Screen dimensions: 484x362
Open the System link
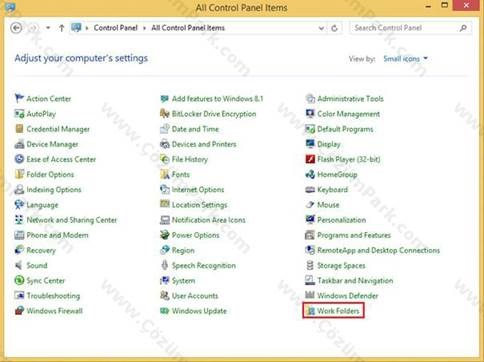(x=183, y=280)
